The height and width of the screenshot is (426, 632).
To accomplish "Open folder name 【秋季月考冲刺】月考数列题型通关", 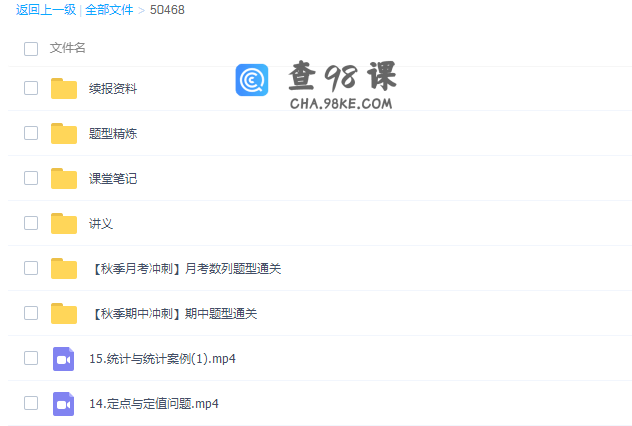I will (185, 268).
